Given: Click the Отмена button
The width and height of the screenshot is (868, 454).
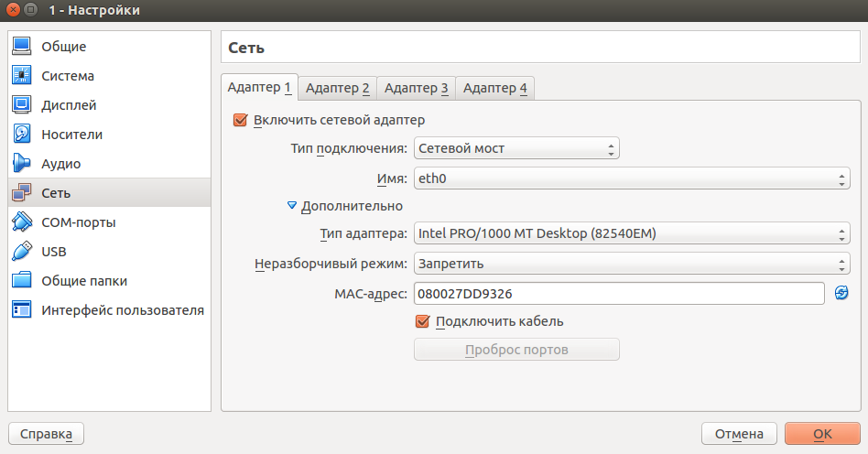Looking at the screenshot, I should click(739, 434).
